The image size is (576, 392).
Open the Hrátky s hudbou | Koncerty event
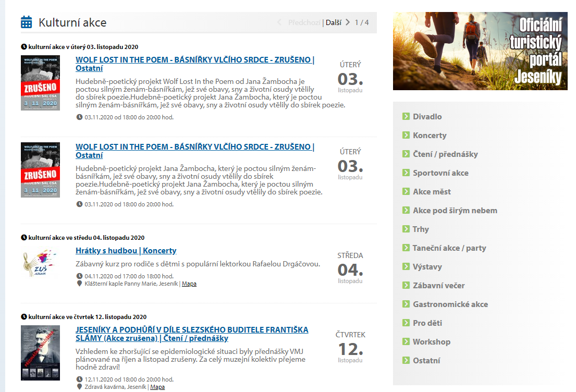click(126, 251)
